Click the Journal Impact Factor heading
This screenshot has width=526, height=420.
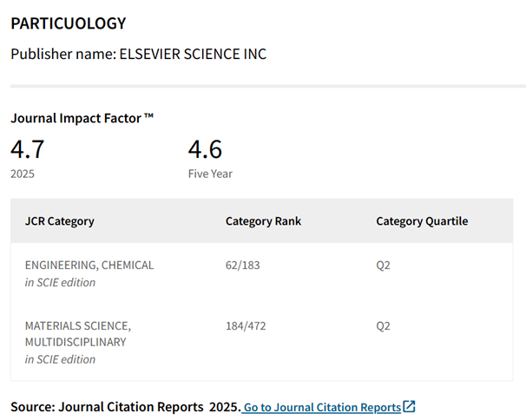(82, 118)
